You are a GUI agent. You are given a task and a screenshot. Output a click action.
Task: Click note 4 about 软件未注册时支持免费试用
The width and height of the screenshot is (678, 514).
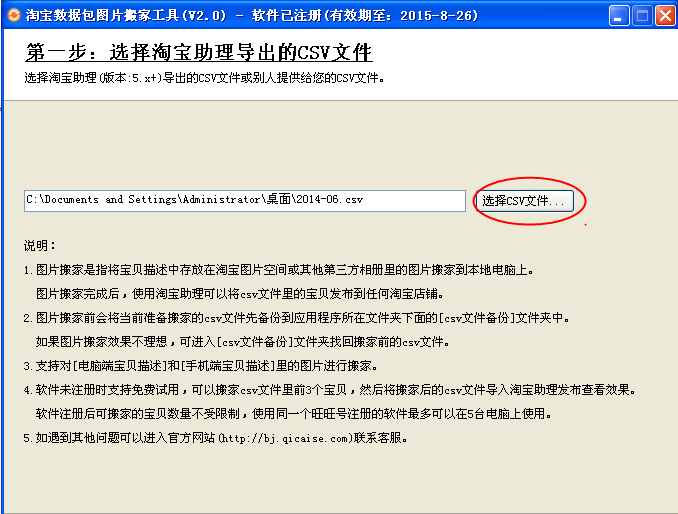point(330,390)
